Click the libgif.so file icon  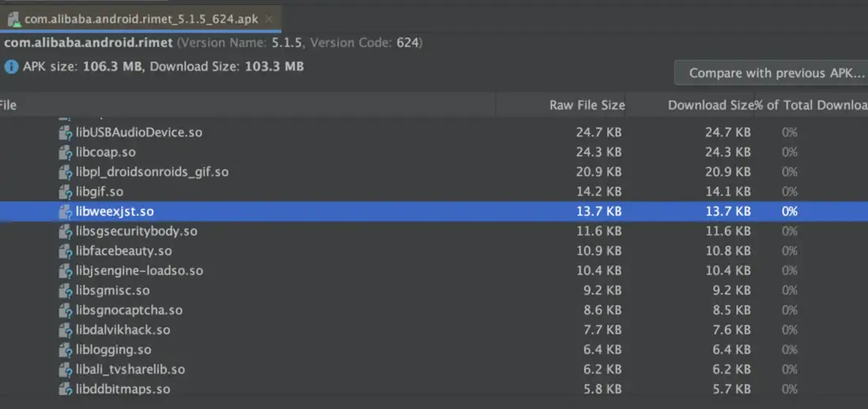tap(66, 192)
